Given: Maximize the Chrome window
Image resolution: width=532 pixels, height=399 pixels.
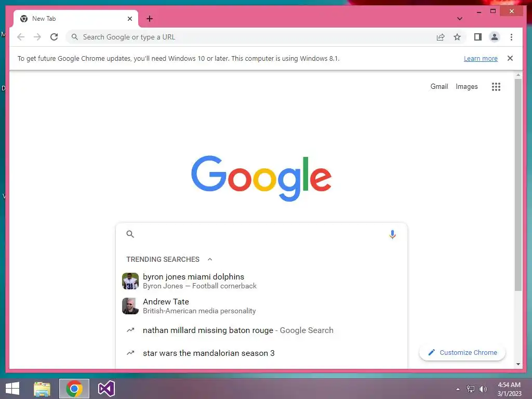Looking at the screenshot, I should point(493,11).
